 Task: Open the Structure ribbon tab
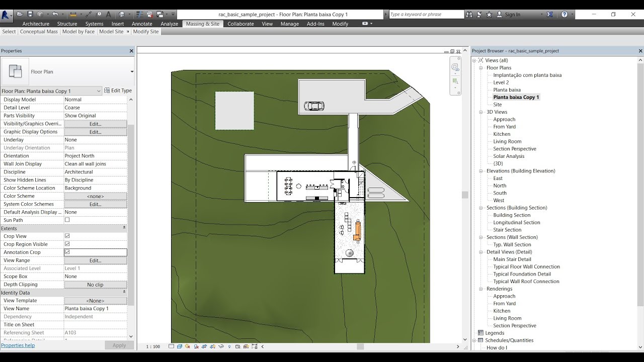click(x=67, y=24)
